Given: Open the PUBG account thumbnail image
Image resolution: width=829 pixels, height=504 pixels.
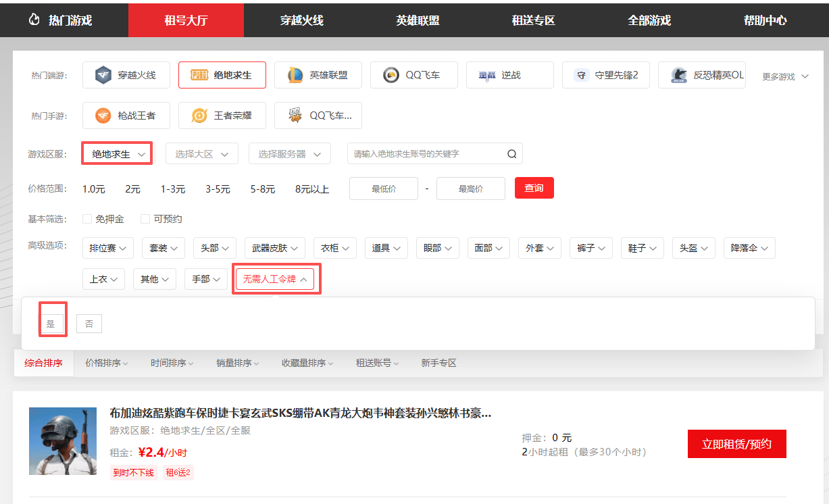Looking at the screenshot, I should [x=63, y=441].
